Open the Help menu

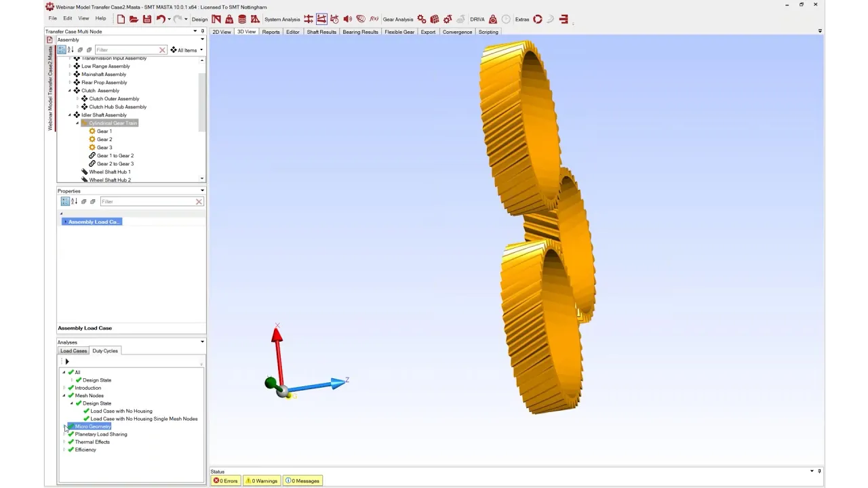[x=100, y=19]
